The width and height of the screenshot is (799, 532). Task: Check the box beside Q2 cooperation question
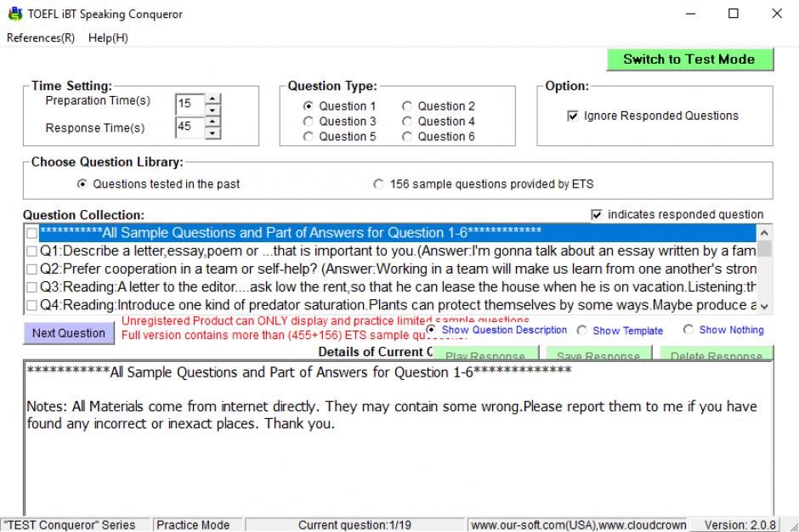(x=31, y=269)
